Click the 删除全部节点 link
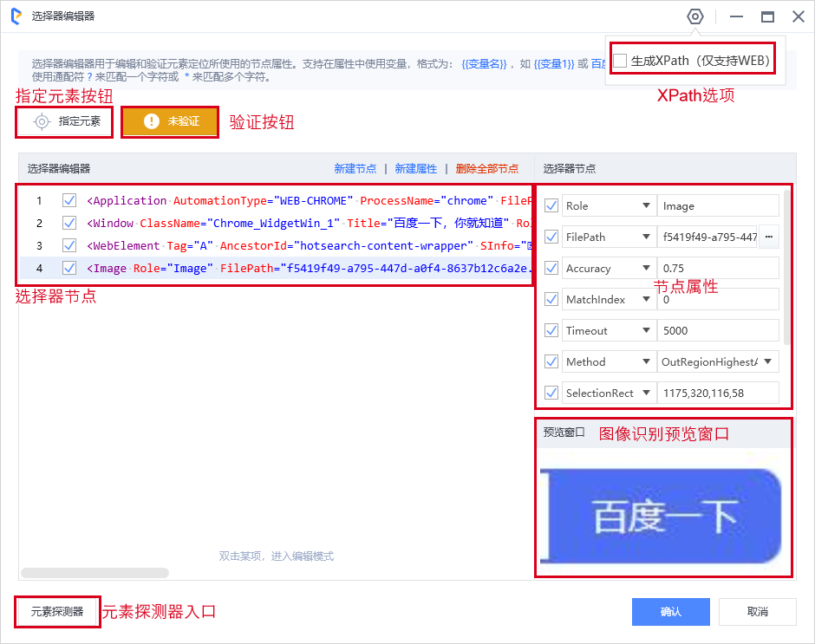 coord(486,169)
